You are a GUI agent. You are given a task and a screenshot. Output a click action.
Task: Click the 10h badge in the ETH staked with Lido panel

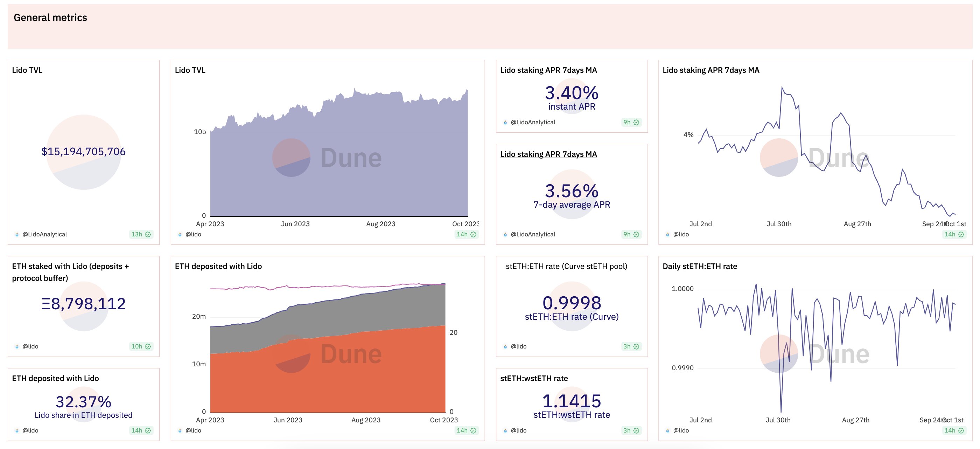coord(141,346)
